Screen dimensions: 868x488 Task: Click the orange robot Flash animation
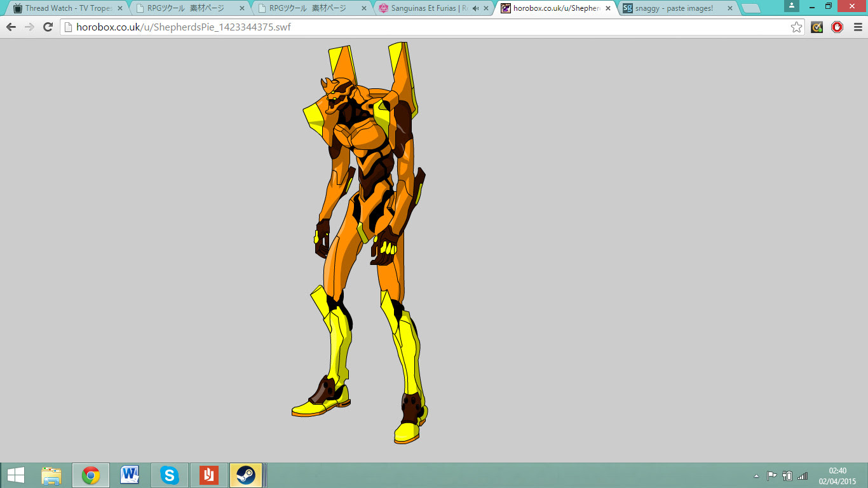point(360,243)
